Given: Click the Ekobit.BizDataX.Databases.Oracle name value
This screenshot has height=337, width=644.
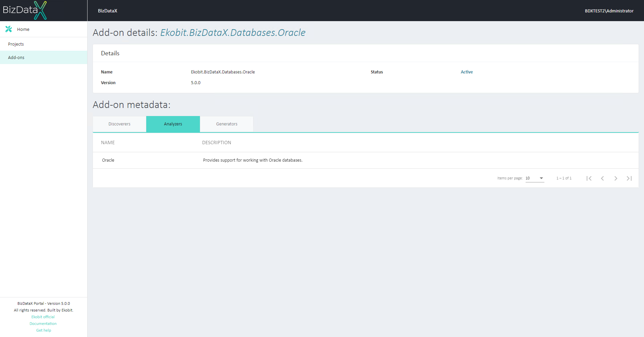Looking at the screenshot, I should (x=223, y=72).
